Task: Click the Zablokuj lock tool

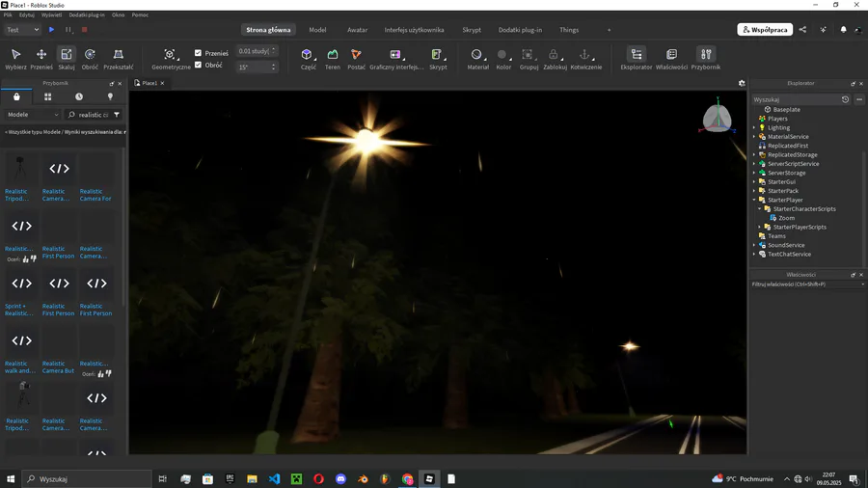Action: point(555,58)
